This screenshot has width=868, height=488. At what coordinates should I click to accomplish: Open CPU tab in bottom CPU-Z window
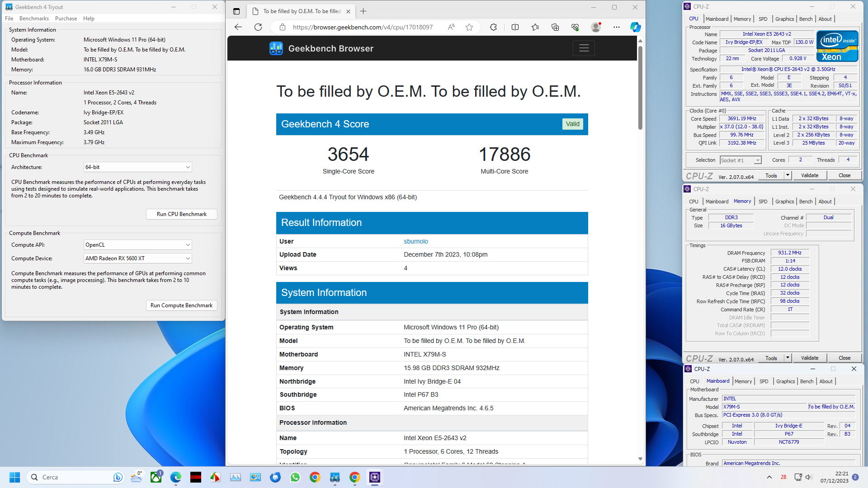[694, 381]
